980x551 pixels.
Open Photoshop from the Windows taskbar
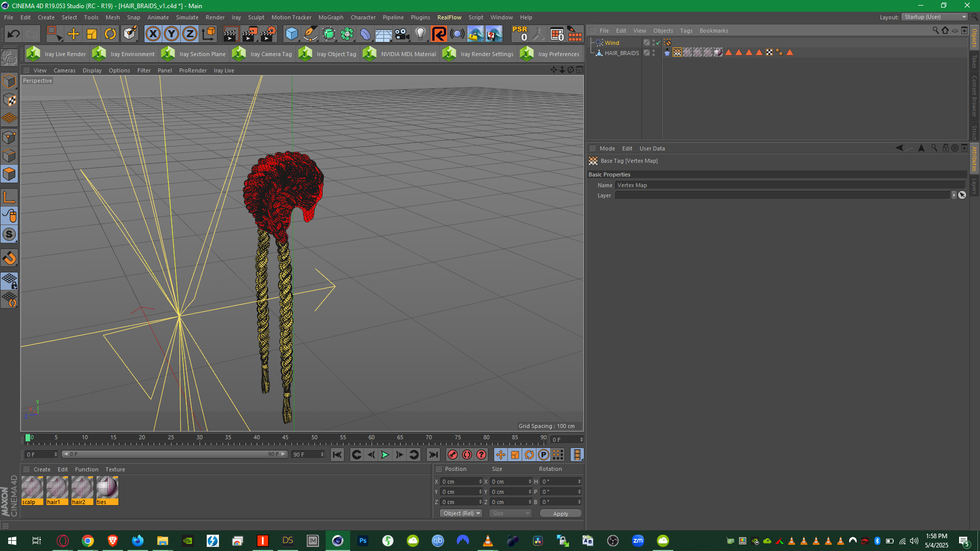[363, 541]
